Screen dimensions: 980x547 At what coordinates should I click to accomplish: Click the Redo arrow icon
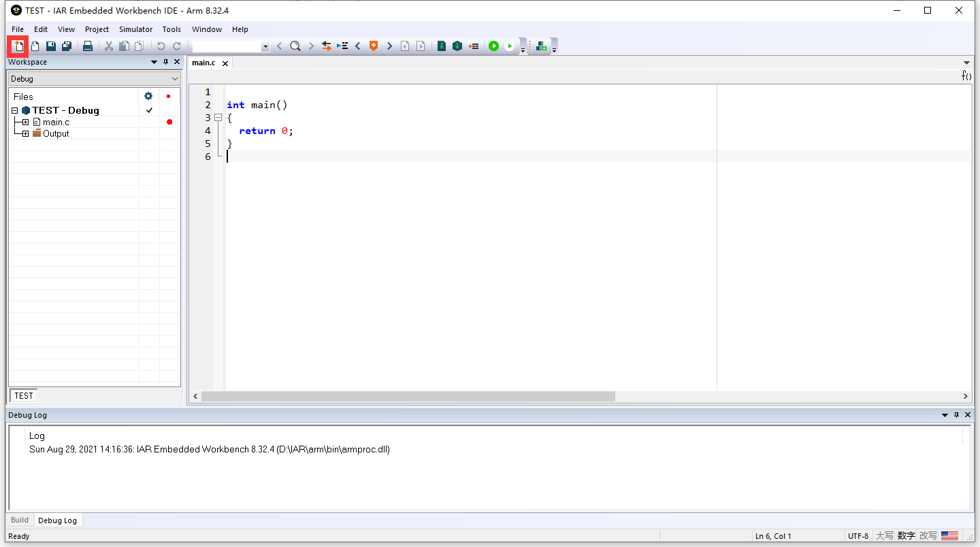click(177, 46)
